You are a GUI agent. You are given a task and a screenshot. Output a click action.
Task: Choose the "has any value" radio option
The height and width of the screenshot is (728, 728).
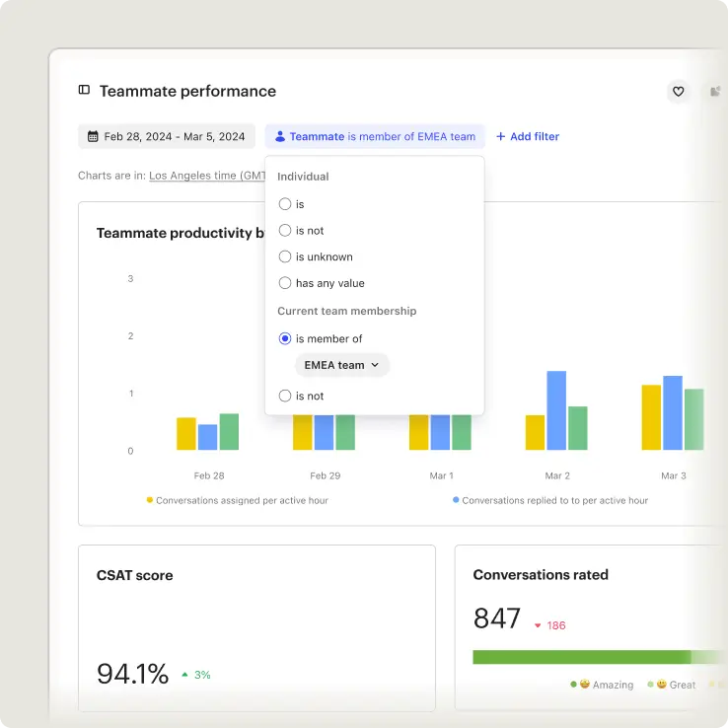click(285, 283)
